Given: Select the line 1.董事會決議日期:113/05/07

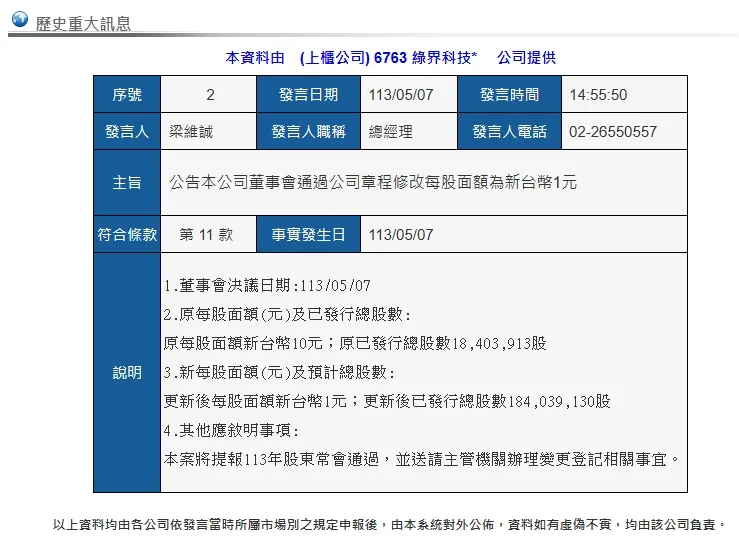Looking at the screenshot, I should coord(267,285).
